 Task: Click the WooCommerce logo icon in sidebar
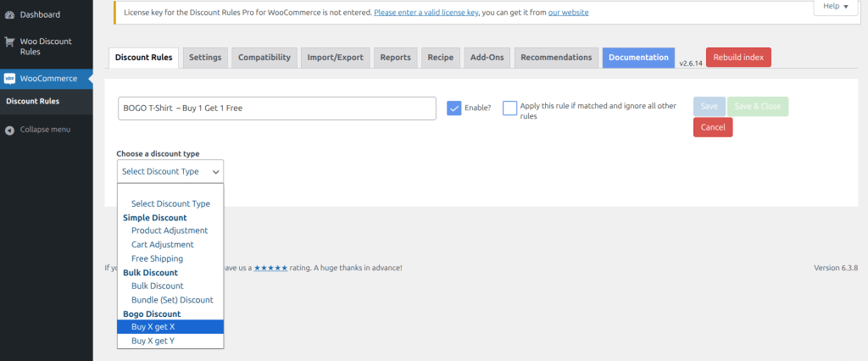click(x=9, y=79)
